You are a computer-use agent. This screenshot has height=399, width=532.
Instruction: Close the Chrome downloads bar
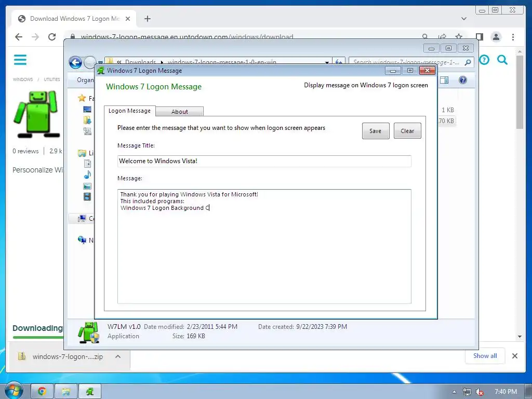(x=515, y=355)
